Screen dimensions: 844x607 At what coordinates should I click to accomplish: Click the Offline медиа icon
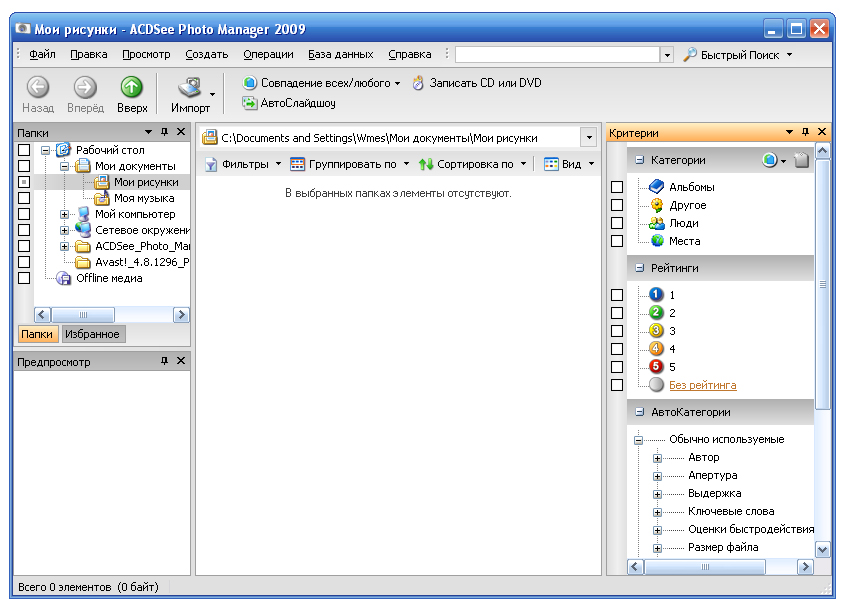point(64,278)
